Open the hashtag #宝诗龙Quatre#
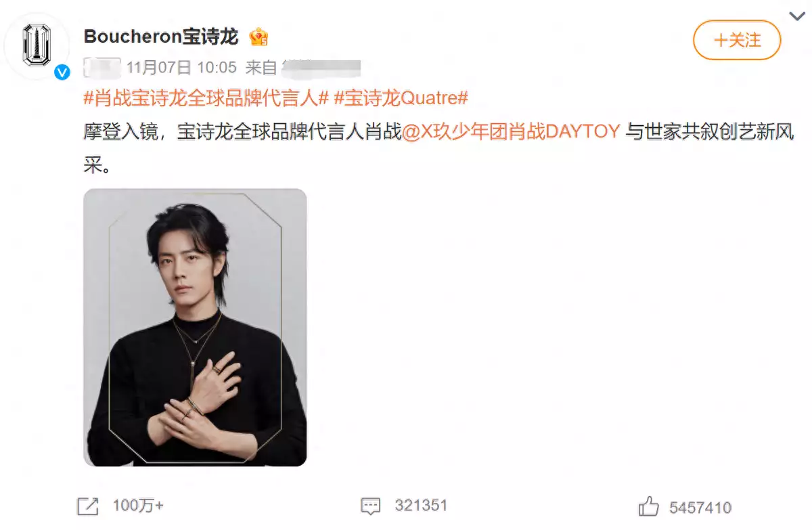This screenshot has width=812, height=530. click(x=401, y=98)
